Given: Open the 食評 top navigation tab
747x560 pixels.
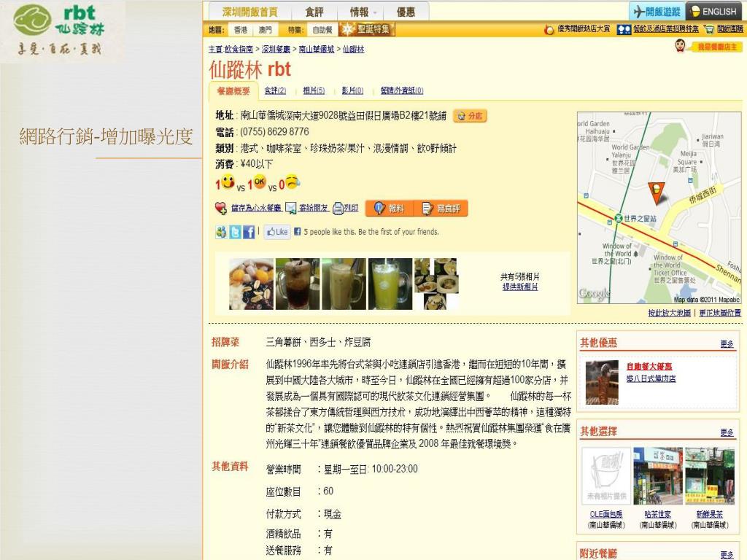Looking at the screenshot, I should [x=314, y=12].
